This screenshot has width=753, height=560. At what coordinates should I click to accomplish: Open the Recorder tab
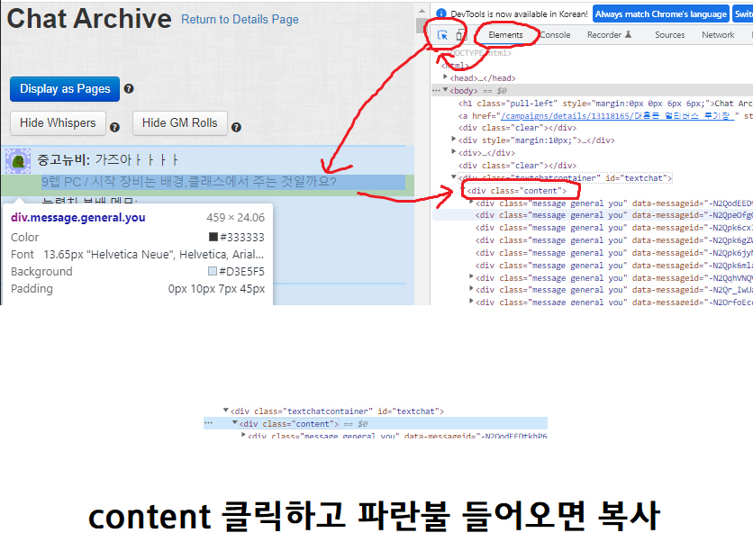pos(609,34)
